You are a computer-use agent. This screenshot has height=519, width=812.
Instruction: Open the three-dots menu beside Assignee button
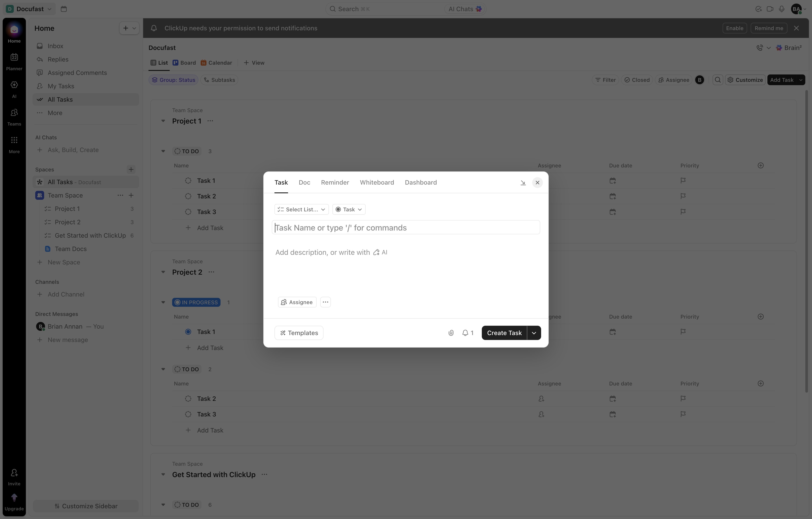326,302
